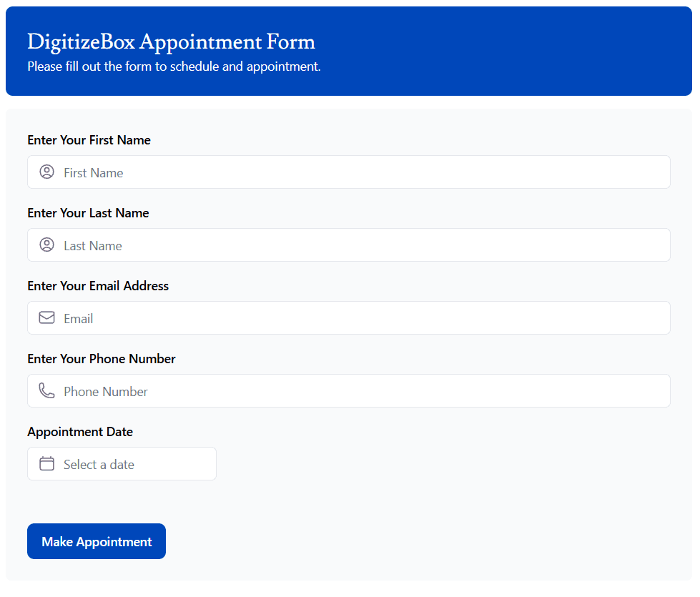
Task: Click the phone handset icon in Phone Number field
Action: coord(46,390)
